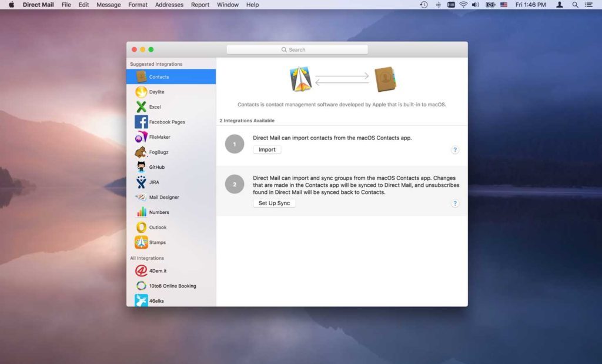Open the Apple menu

[12, 5]
